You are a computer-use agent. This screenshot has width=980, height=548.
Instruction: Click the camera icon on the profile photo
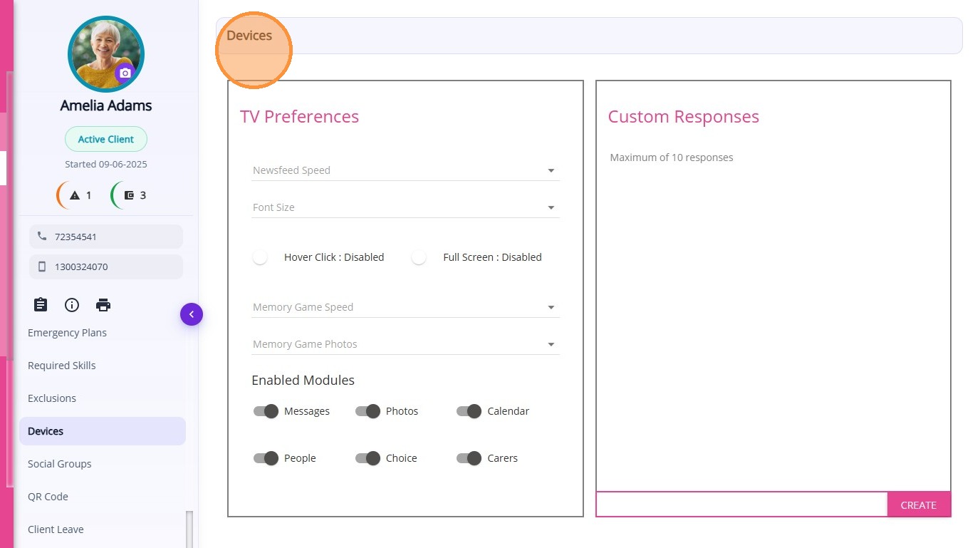pyautogui.click(x=125, y=73)
